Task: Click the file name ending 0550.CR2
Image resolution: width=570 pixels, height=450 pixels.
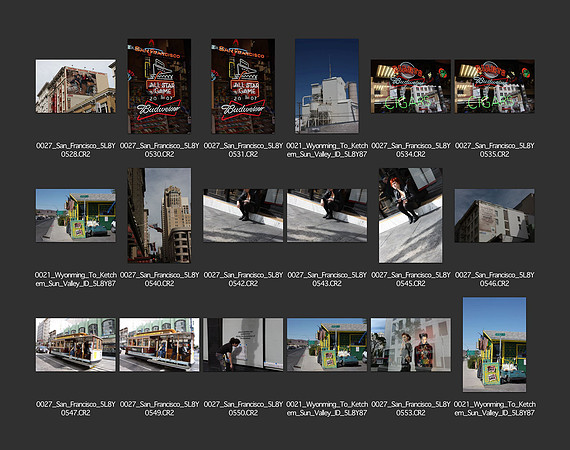Action: [x=243, y=409]
